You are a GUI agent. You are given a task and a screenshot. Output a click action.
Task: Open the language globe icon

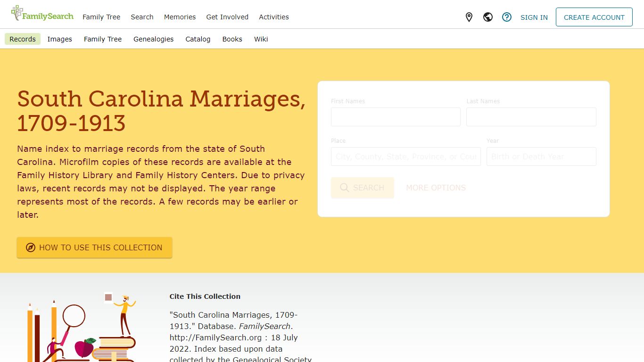point(488,17)
